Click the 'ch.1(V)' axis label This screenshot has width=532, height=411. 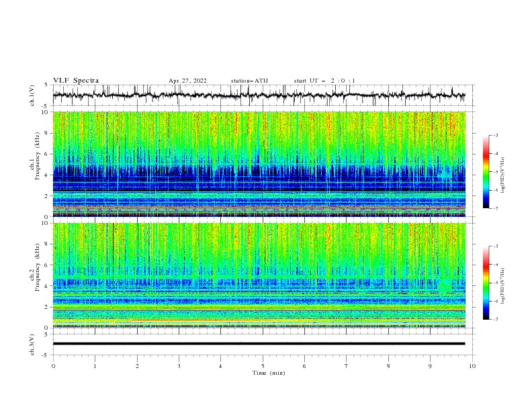point(32,95)
